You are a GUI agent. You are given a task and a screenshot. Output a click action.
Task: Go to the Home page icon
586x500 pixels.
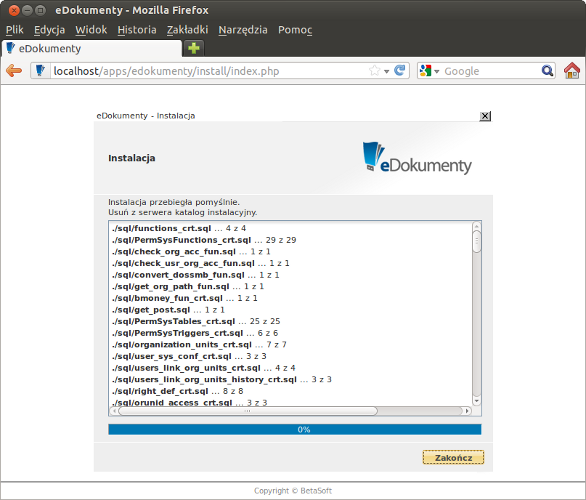pos(572,70)
